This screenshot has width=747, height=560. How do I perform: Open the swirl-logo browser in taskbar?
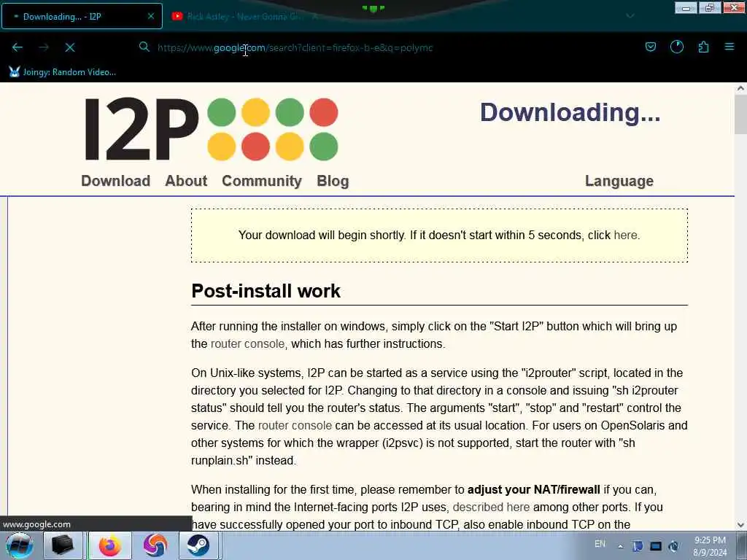(155, 545)
